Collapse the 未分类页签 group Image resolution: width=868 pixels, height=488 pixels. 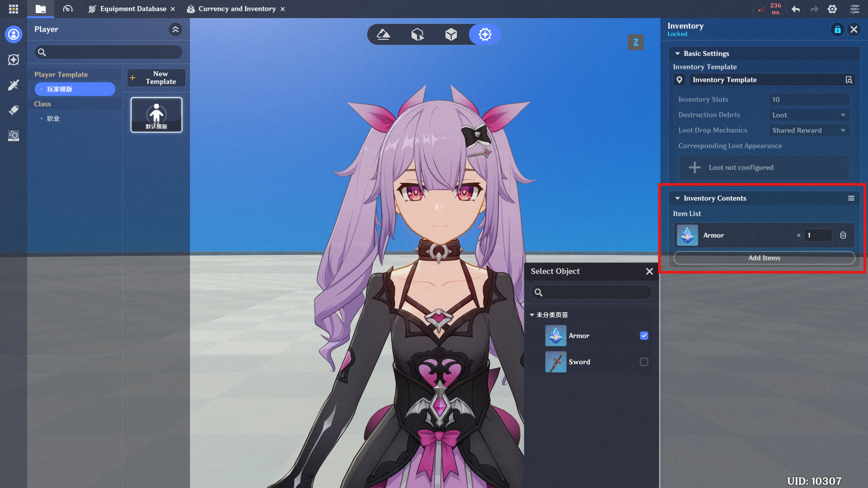pyautogui.click(x=532, y=315)
